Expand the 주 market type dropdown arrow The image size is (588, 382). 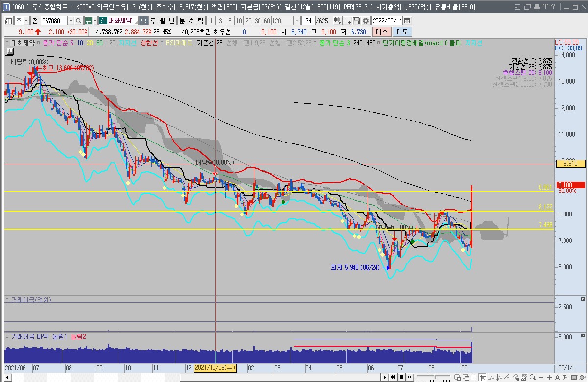[x=26, y=21]
